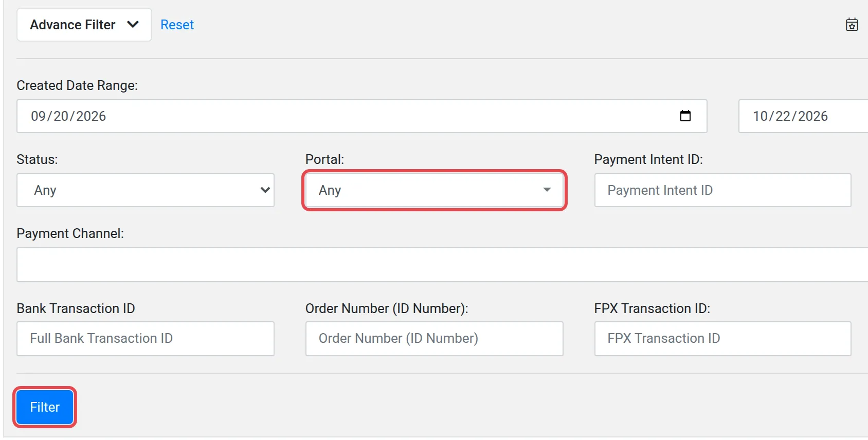868x440 pixels.
Task: Click the blue Filter button
Action: [x=45, y=407]
